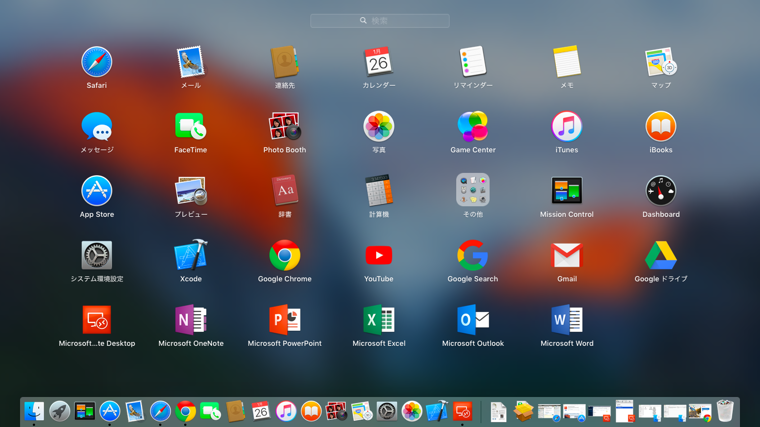Image resolution: width=760 pixels, height=427 pixels.
Task: Launch the プレビュー app
Action: pyautogui.click(x=190, y=191)
